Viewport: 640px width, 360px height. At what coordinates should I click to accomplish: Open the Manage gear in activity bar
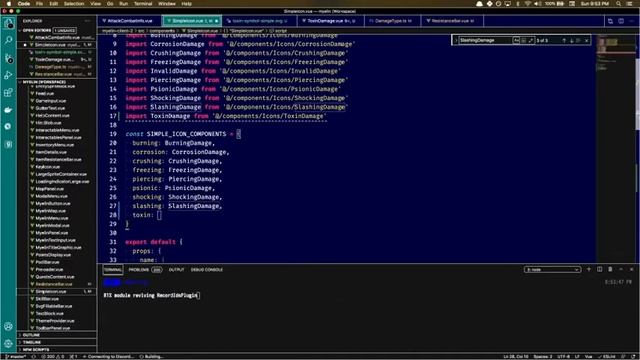(8, 344)
